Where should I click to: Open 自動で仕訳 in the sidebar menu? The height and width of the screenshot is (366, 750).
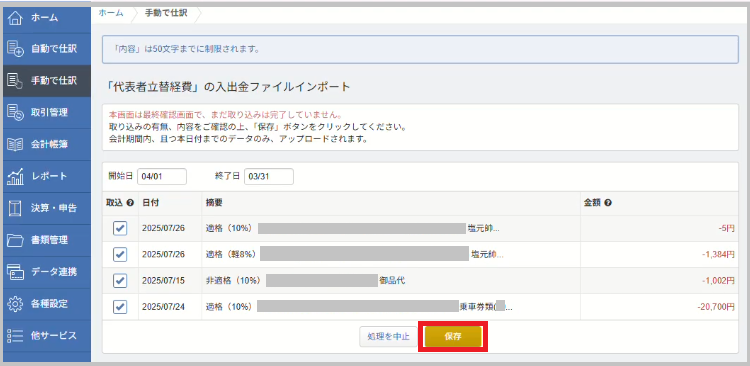47,49
